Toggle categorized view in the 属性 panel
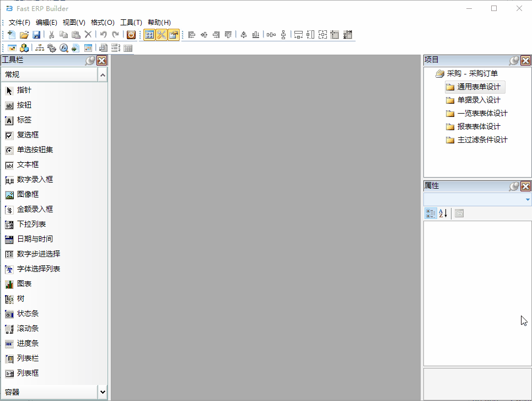Viewport: 532px width, 401px height. [431, 213]
